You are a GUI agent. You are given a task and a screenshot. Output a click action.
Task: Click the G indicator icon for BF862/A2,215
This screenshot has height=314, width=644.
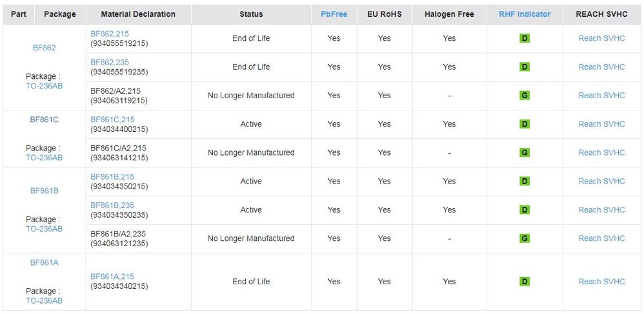(x=525, y=96)
